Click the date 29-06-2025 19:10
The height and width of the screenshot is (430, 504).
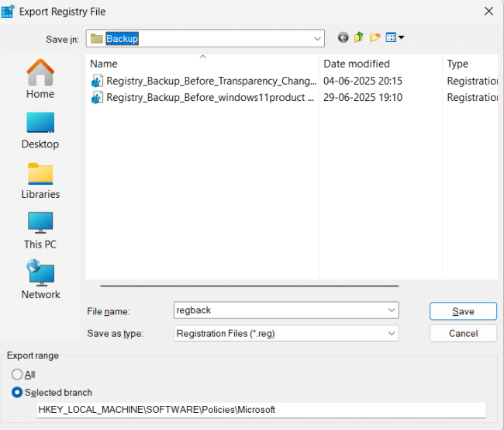363,98
